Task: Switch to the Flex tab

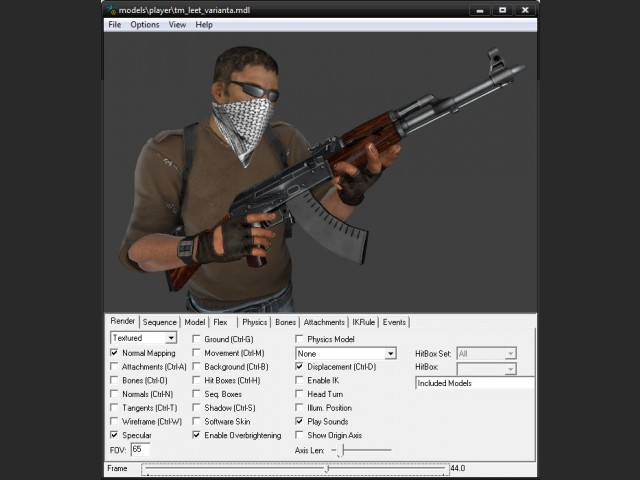Action: [220, 322]
